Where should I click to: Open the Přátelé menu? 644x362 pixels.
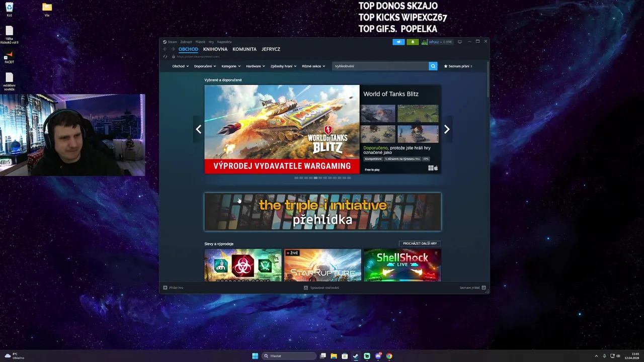tap(200, 42)
